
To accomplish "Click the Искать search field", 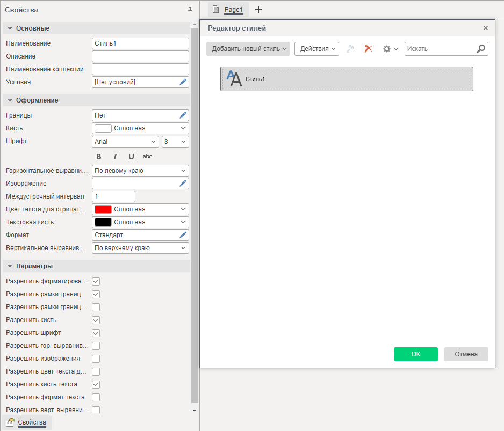I will [440, 49].
